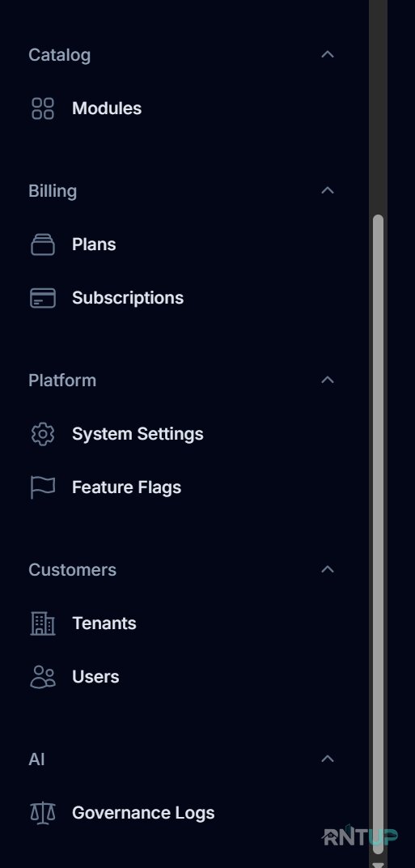Click the Plans stack icon
The height and width of the screenshot is (868, 415).
[x=43, y=245]
